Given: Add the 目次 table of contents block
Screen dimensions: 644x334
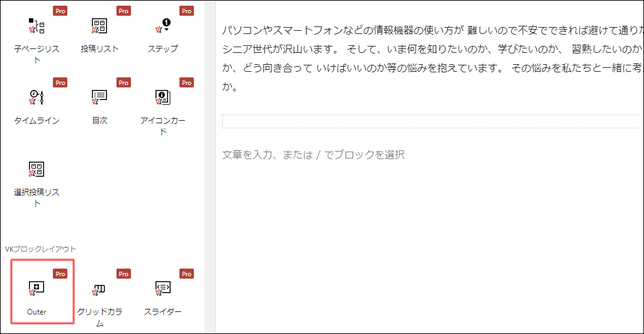Looking at the screenshot, I should (x=99, y=106).
